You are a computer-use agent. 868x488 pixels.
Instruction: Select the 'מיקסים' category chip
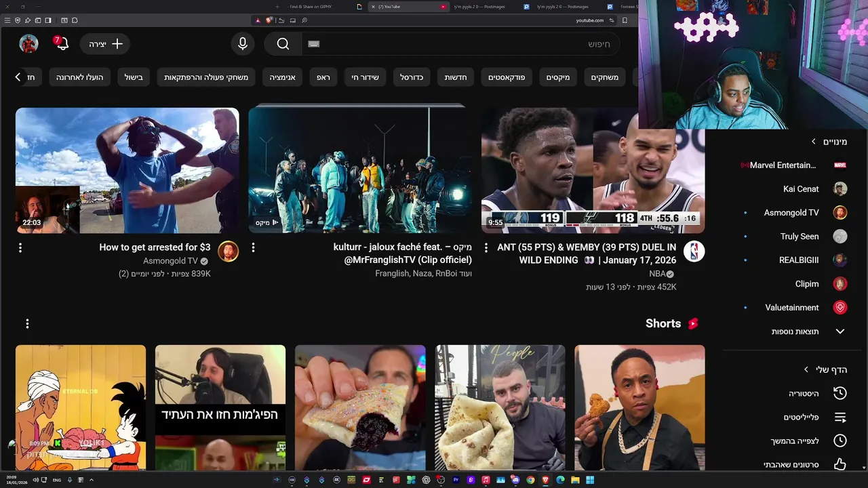coord(558,77)
